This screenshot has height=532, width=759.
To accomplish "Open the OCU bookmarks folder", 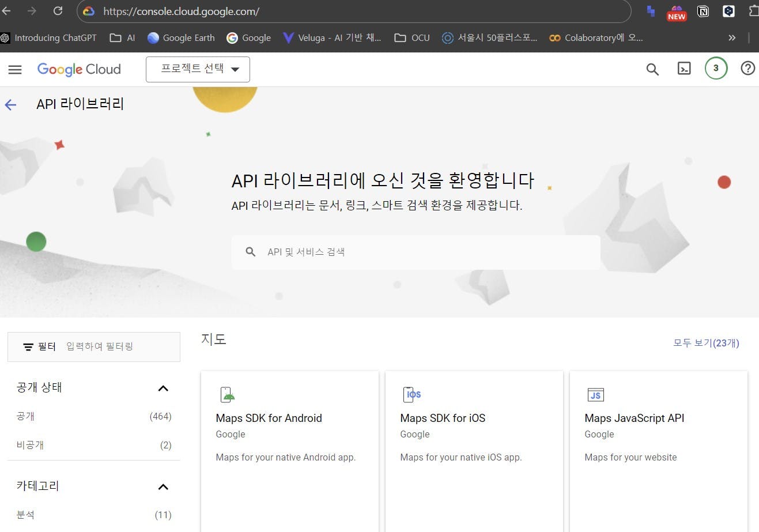I will click(412, 38).
